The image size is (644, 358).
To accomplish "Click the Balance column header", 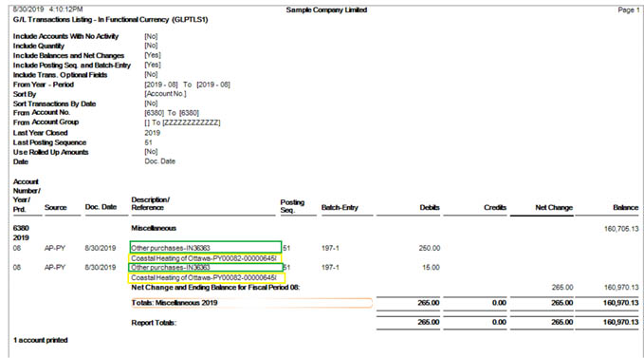I will click(x=626, y=208).
